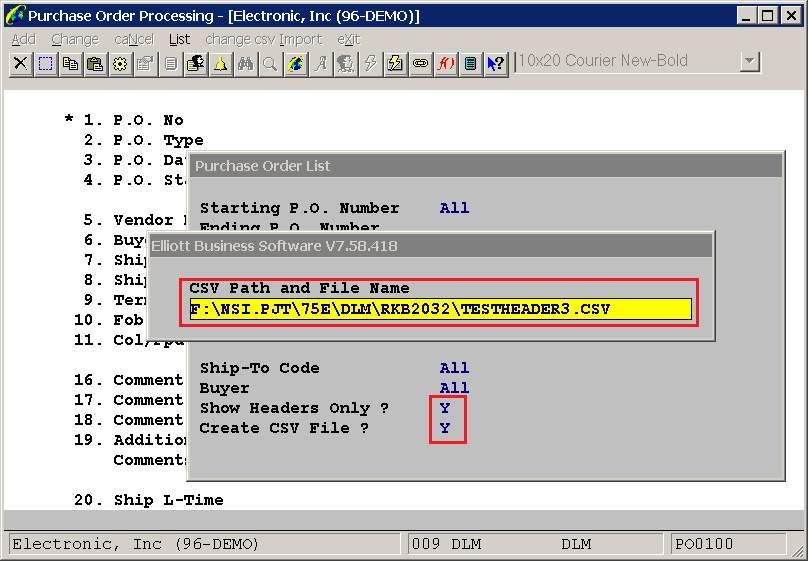Open the Add menu
The width and height of the screenshot is (808, 561).
pos(24,39)
